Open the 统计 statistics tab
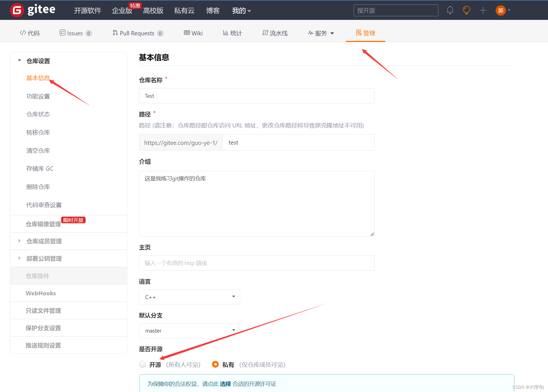 pyautogui.click(x=232, y=33)
